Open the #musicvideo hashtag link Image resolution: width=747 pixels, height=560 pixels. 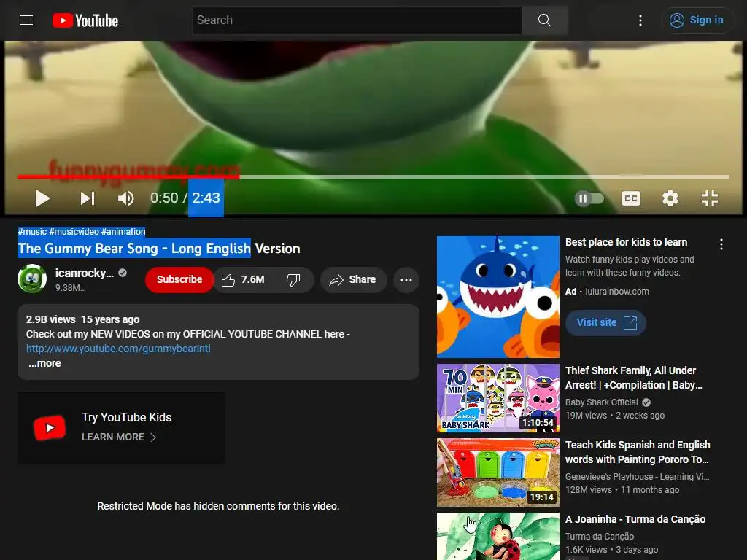click(x=74, y=231)
